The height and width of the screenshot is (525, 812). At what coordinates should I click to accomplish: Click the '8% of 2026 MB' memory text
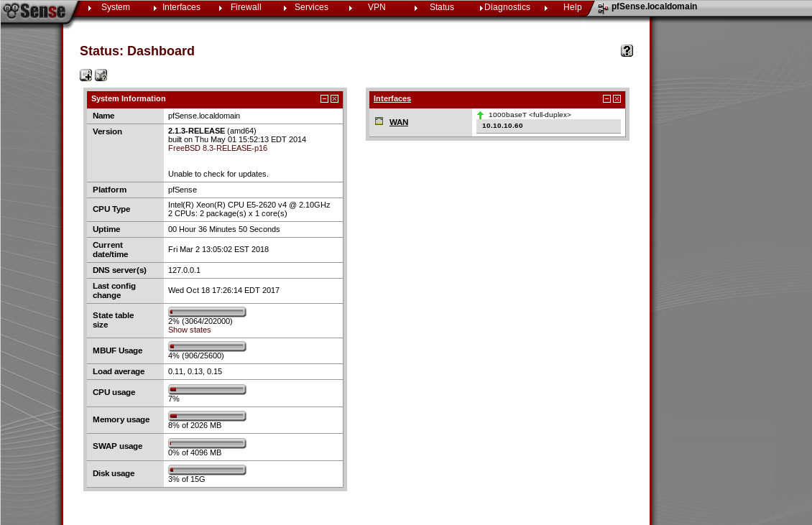pos(195,426)
